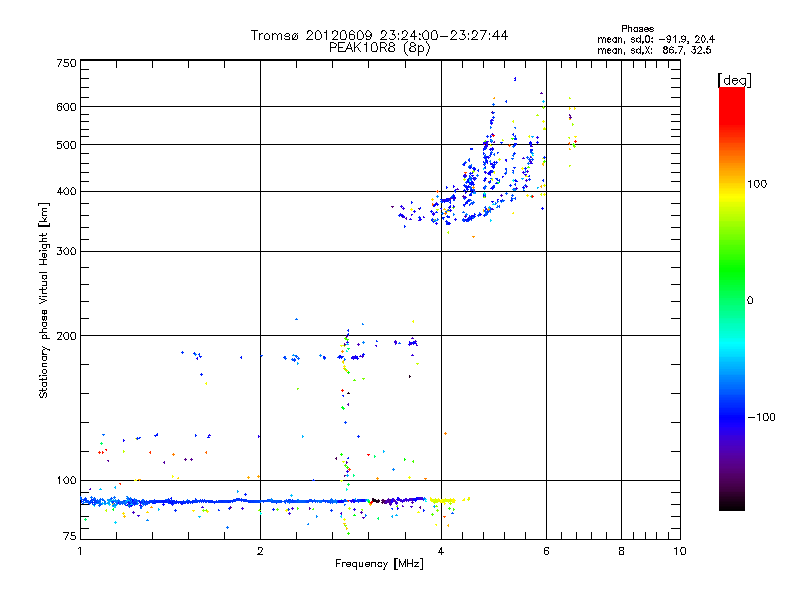Screen dimensions: 800x600
Task: Select the subtitle 'PEAK10R8 (8p)'
Action: click(380, 48)
